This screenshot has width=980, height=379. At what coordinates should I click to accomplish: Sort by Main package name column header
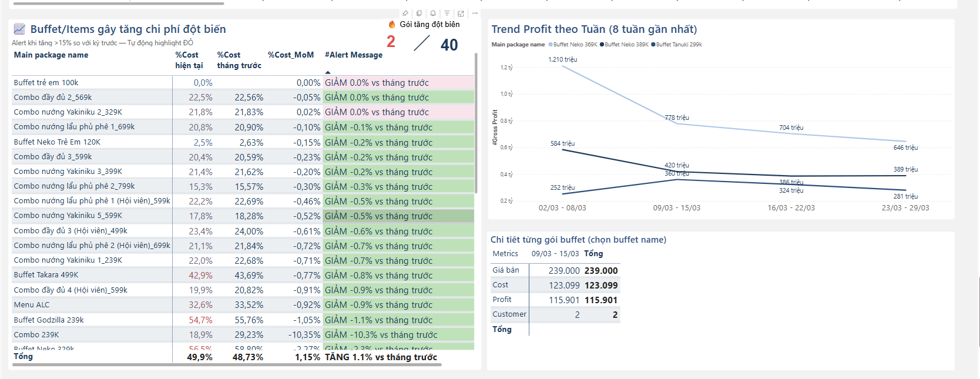pyautogui.click(x=51, y=55)
